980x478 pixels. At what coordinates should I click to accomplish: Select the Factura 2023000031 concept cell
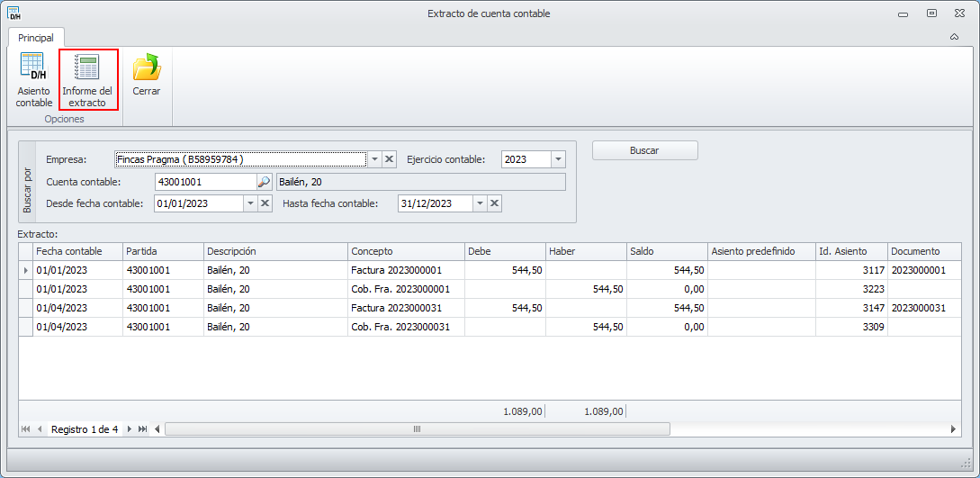tap(406, 308)
